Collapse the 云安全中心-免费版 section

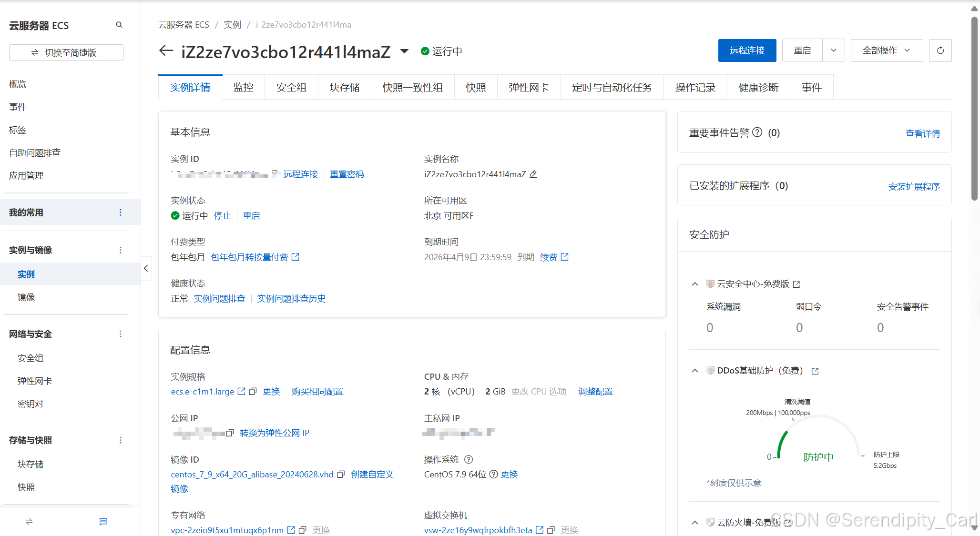[695, 284]
